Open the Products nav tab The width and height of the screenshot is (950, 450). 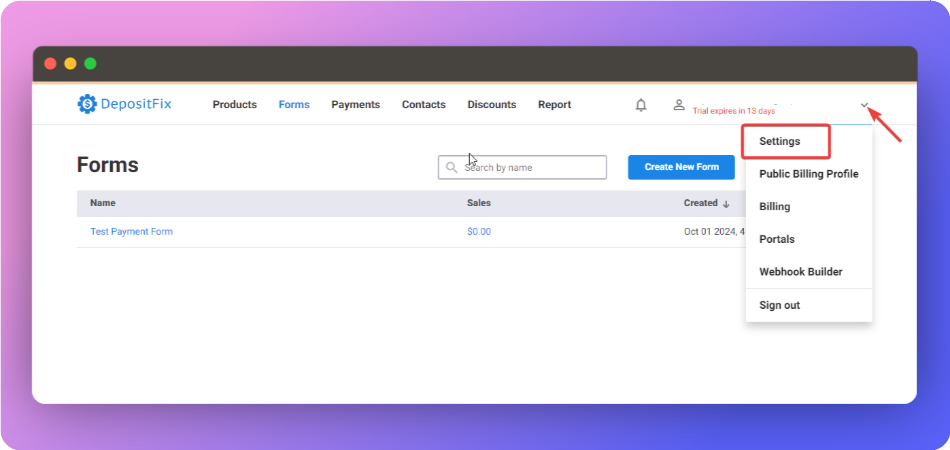tap(234, 104)
